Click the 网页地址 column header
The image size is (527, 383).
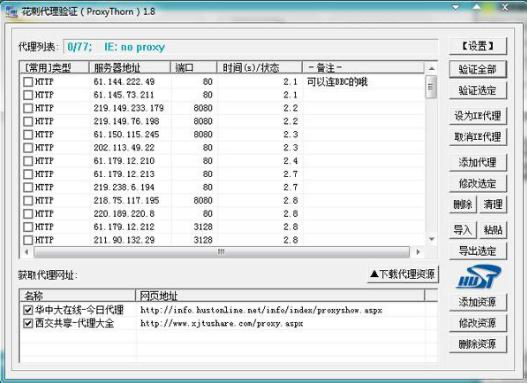point(280,296)
